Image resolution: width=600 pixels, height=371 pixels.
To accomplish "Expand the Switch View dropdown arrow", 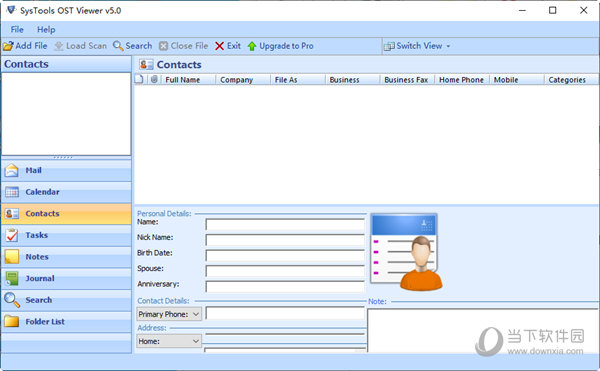I will (x=448, y=46).
